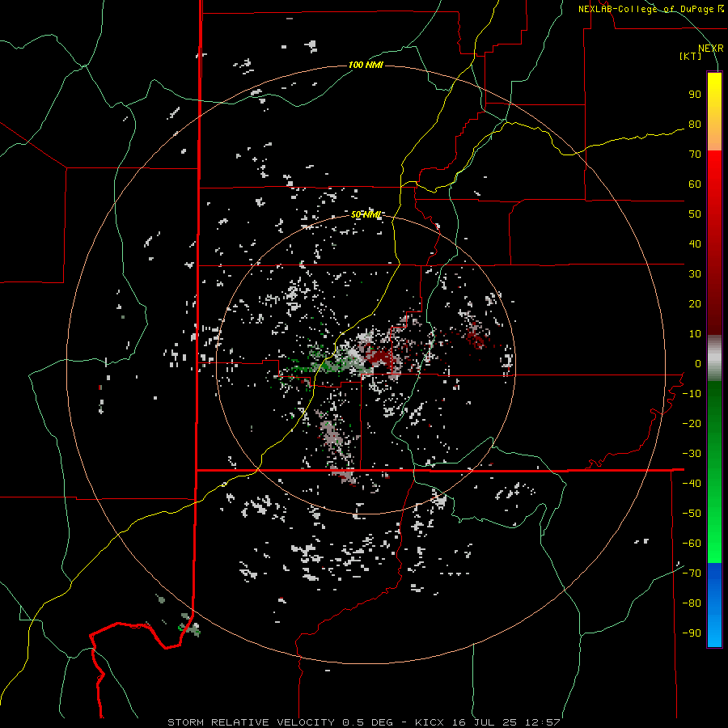Select the orange segment of the color bar
Image resolution: width=728 pixels, height=728 pixels.
point(714,136)
